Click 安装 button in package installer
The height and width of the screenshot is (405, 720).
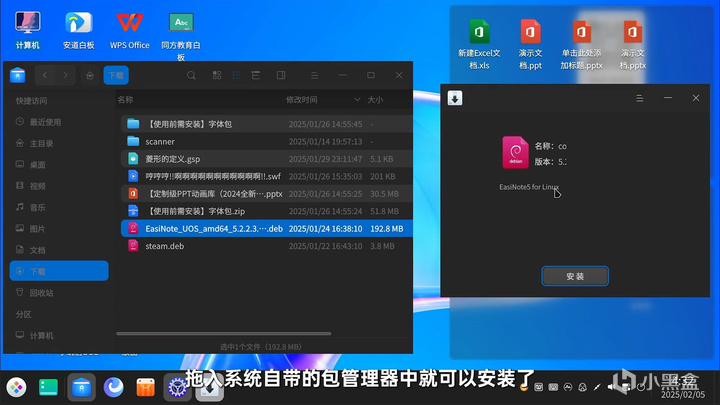point(575,276)
